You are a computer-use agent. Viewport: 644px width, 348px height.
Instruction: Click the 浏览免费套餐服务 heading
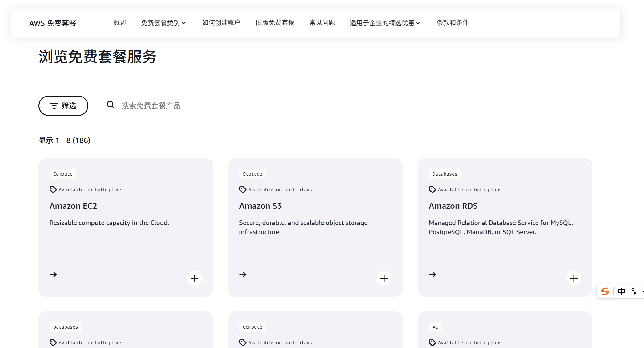98,57
